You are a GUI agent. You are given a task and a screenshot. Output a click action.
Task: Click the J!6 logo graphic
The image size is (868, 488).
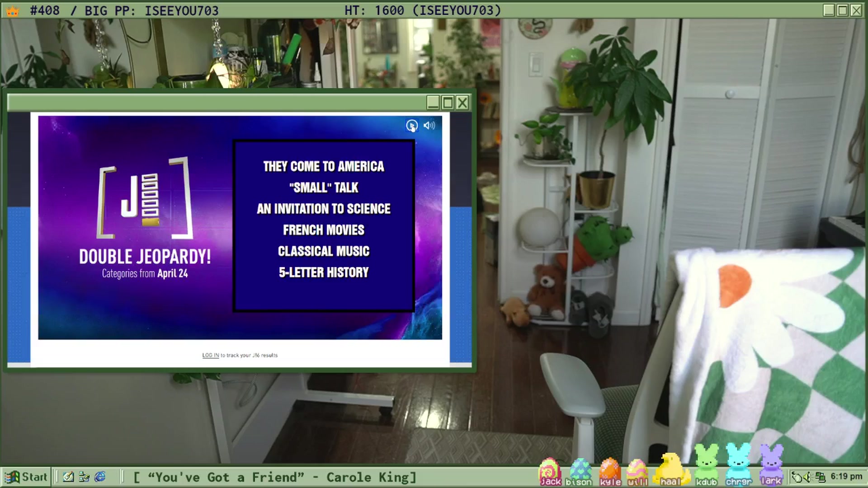145,198
